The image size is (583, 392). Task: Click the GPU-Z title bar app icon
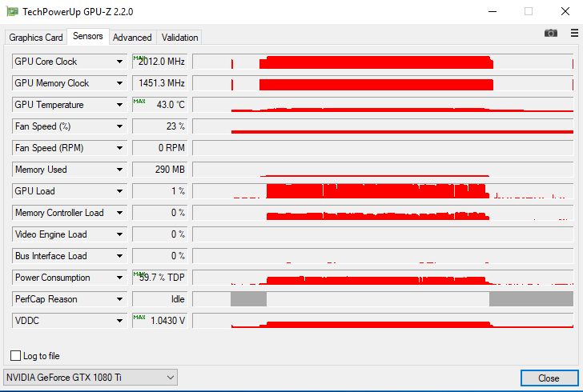(12, 12)
